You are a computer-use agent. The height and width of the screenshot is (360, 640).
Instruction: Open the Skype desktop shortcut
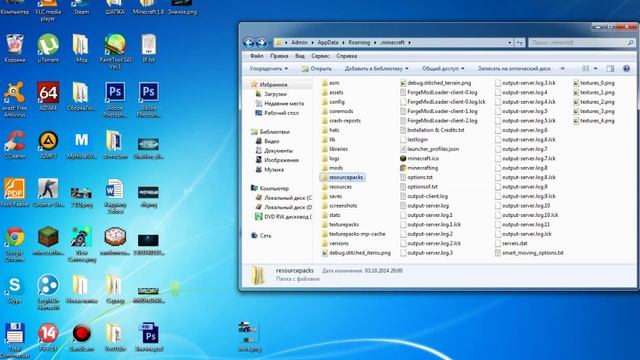click(x=15, y=289)
